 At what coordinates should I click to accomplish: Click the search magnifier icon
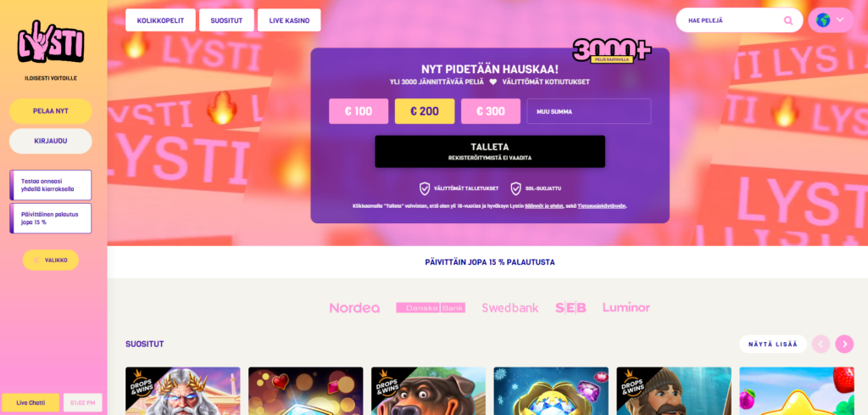(788, 20)
